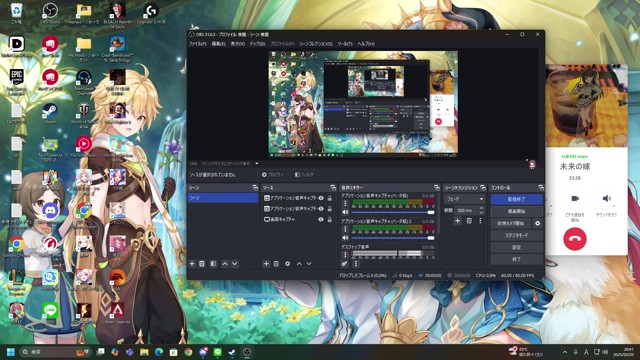Pop out the シーン dock with its float icon
The width and height of the screenshot is (640, 360).
click(x=255, y=188)
